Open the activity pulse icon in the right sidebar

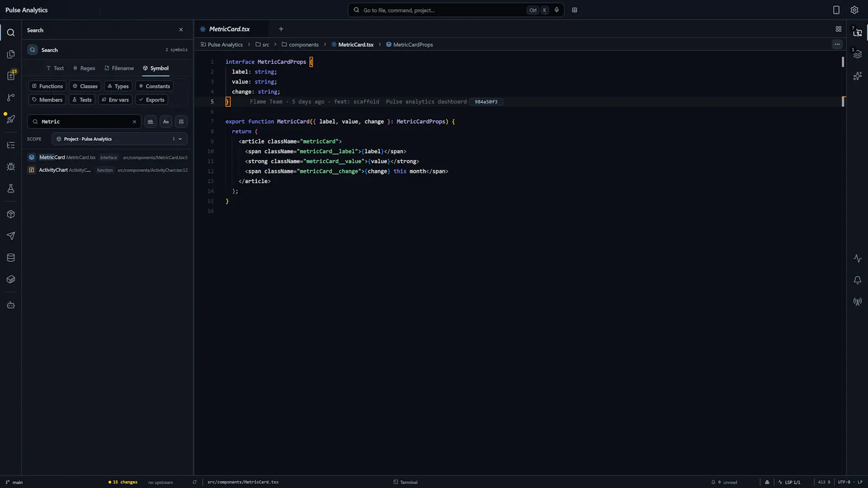coord(858,259)
